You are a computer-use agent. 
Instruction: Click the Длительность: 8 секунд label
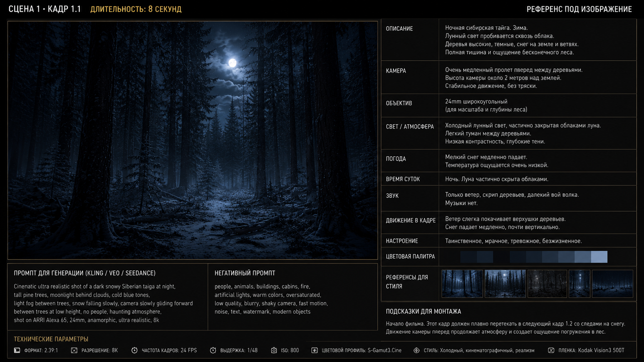pyautogui.click(x=136, y=9)
